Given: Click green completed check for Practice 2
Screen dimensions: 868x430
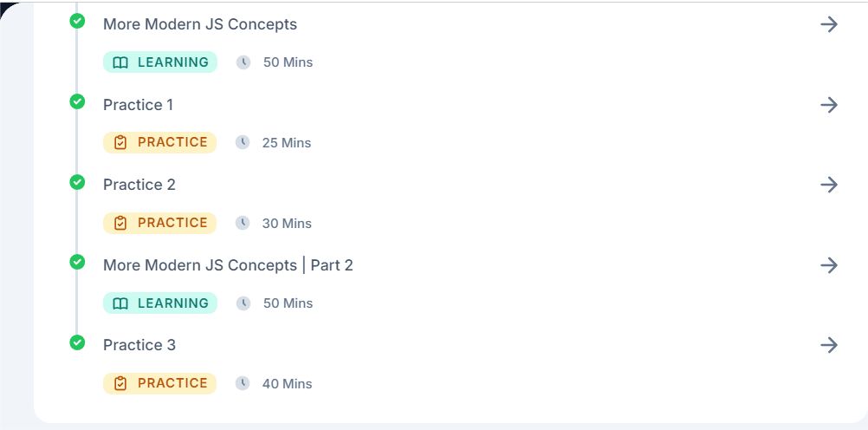Looking at the screenshot, I should pos(77,182).
